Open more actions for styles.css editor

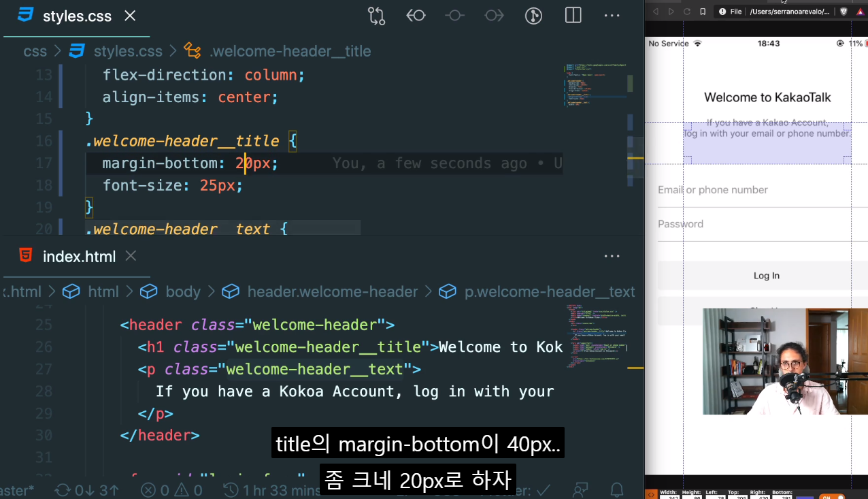[612, 16]
